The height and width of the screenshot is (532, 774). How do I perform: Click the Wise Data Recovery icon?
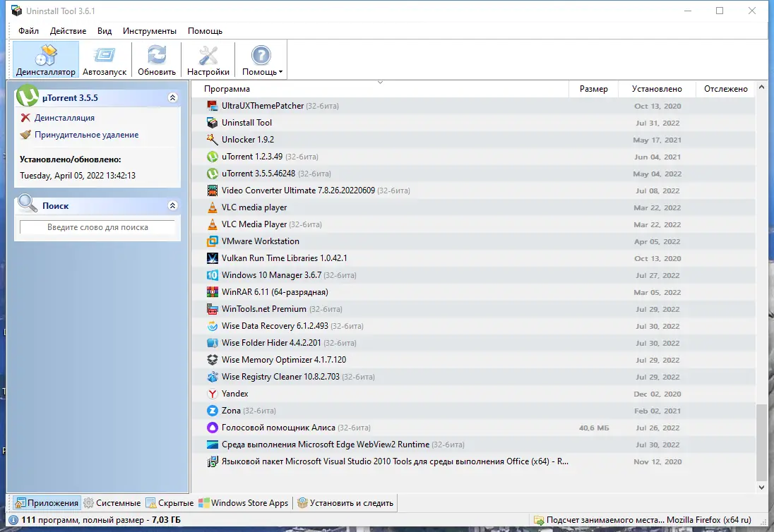click(213, 326)
